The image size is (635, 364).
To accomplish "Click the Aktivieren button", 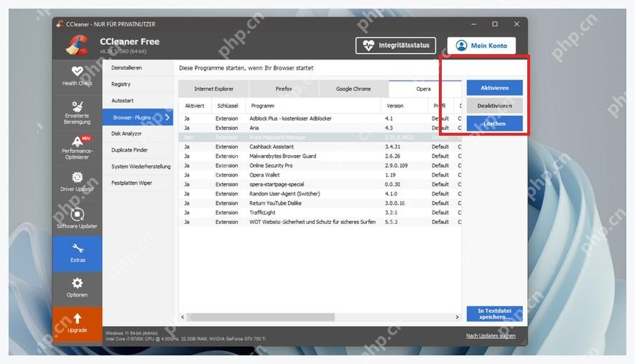I will pos(494,88).
